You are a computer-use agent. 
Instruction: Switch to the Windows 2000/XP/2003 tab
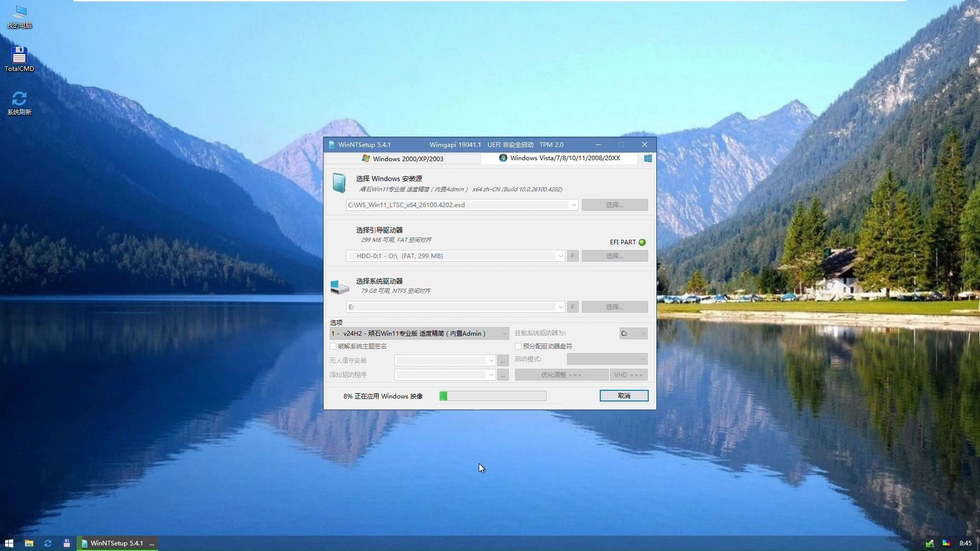pos(402,159)
